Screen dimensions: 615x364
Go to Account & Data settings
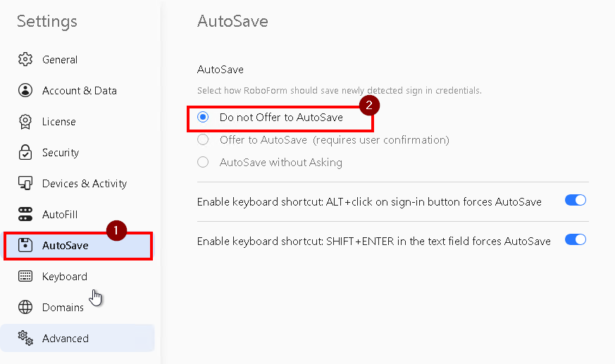pos(77,91)
